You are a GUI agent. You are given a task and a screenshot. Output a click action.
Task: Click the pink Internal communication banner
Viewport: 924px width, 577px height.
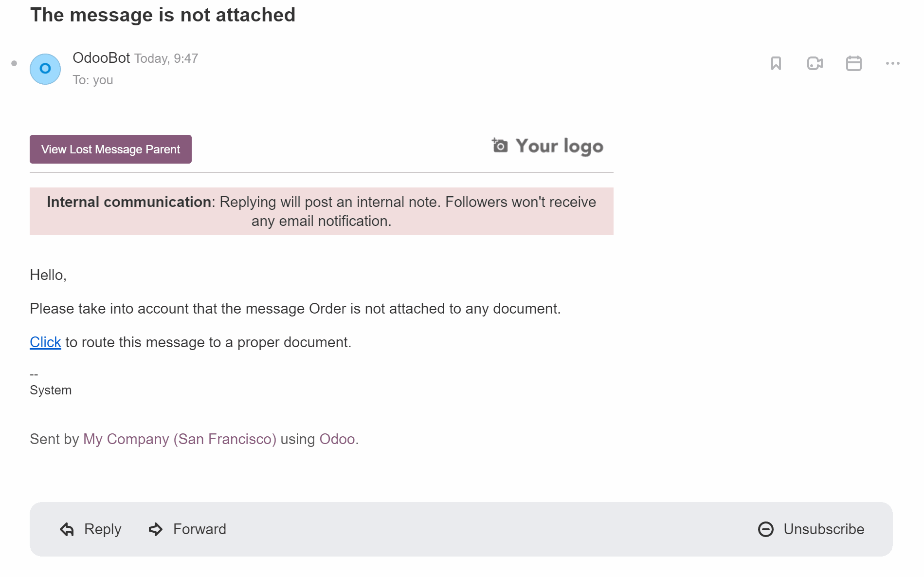point(322,211)
